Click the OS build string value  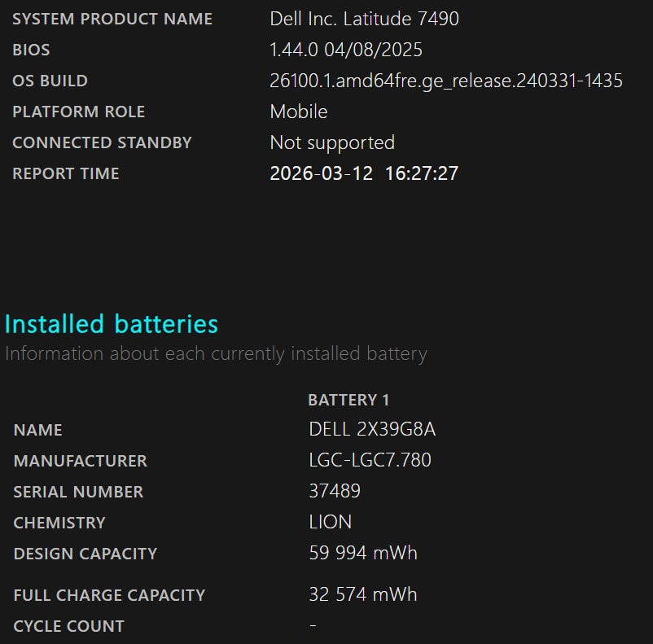click(445, 81)
